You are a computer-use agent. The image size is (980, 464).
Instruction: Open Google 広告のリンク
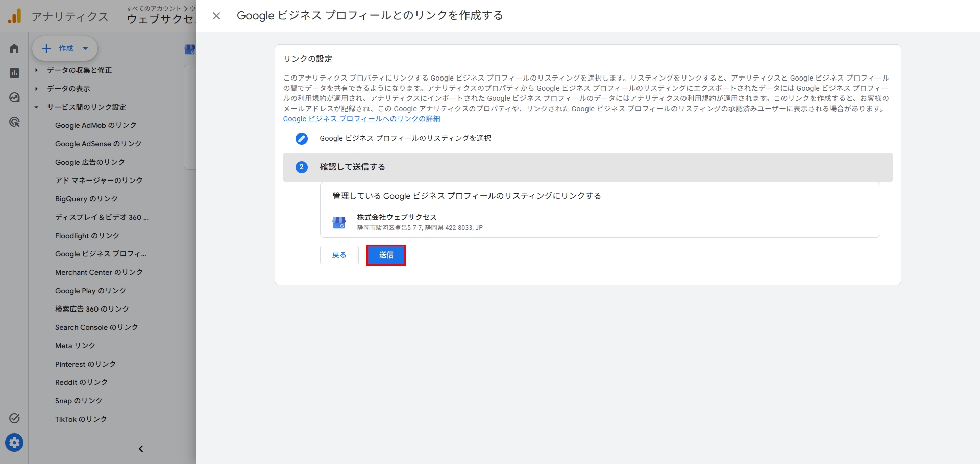pyautogui.click(x=90, y=162)
